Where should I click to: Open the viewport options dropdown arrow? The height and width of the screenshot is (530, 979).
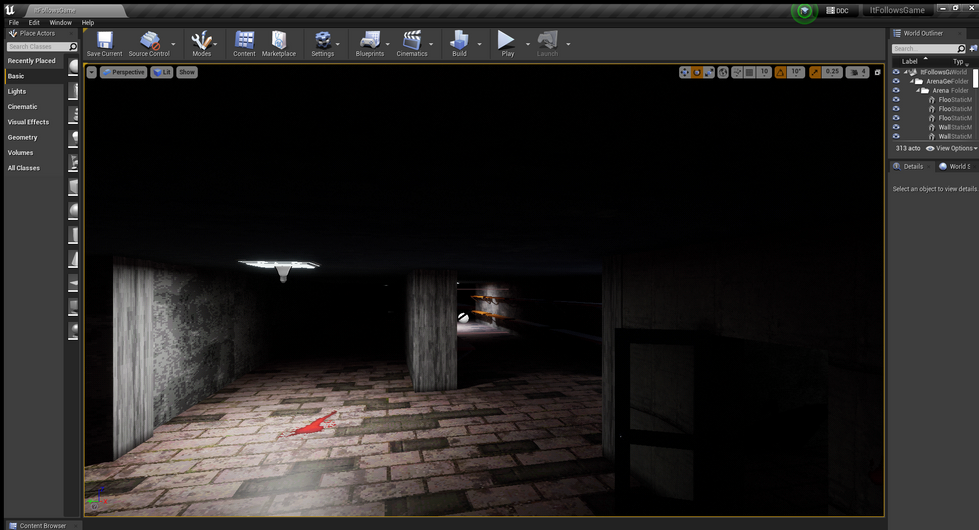tap(92, 72)
